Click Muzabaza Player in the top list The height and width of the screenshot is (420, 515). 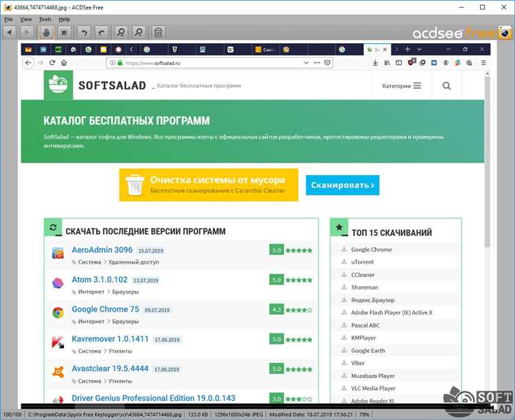pyautogui.click(x=373, y=376)
